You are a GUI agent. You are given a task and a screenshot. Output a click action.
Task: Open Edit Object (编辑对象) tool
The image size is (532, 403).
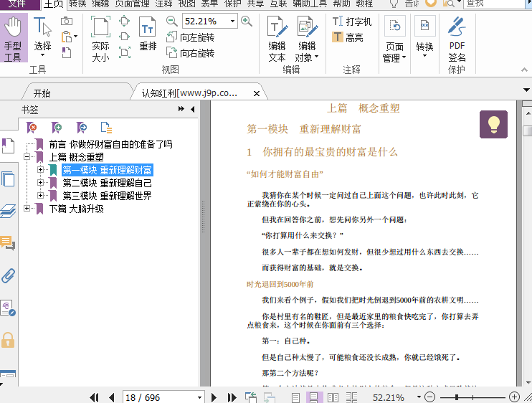tap(307, 39)
